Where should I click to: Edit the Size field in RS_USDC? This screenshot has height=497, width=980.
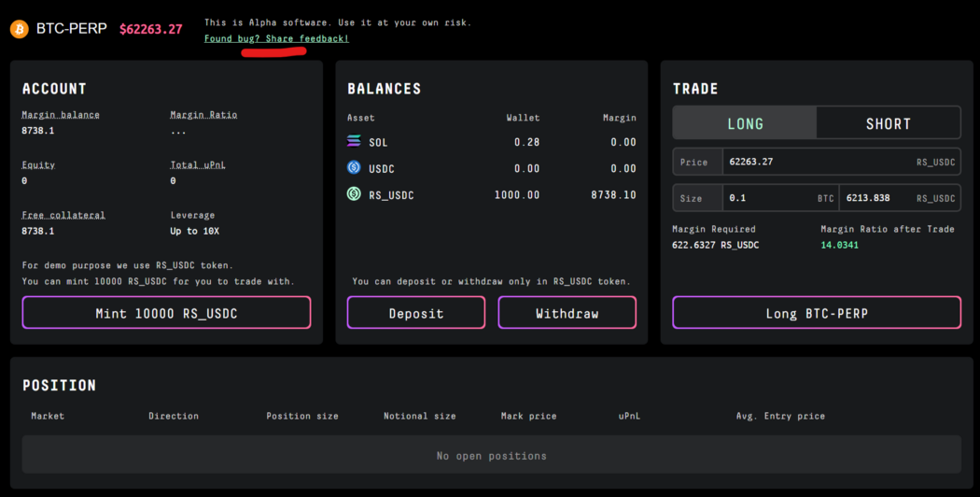pos(900,198)
